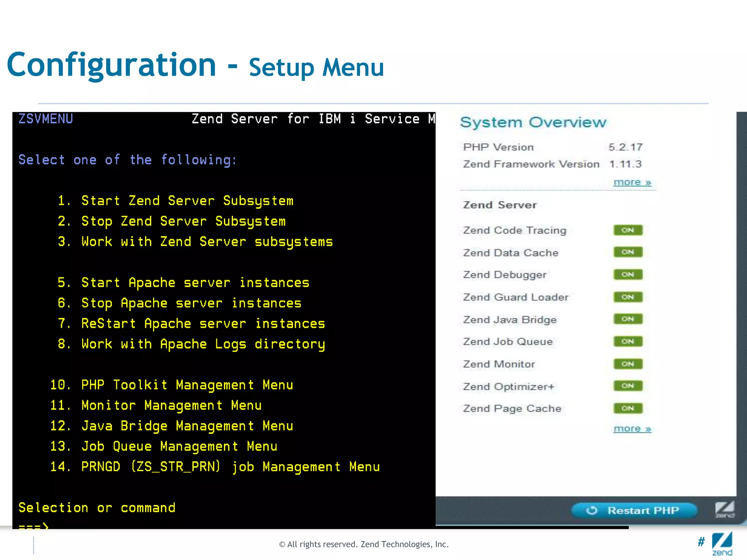The image size is (747, 560).
Task: Select option 1 Start Zend Server Subsystem
Action: [175, 201]
